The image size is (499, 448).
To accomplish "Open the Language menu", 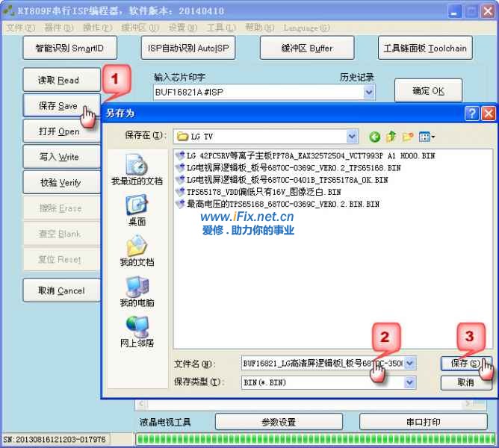I will 306,28.
